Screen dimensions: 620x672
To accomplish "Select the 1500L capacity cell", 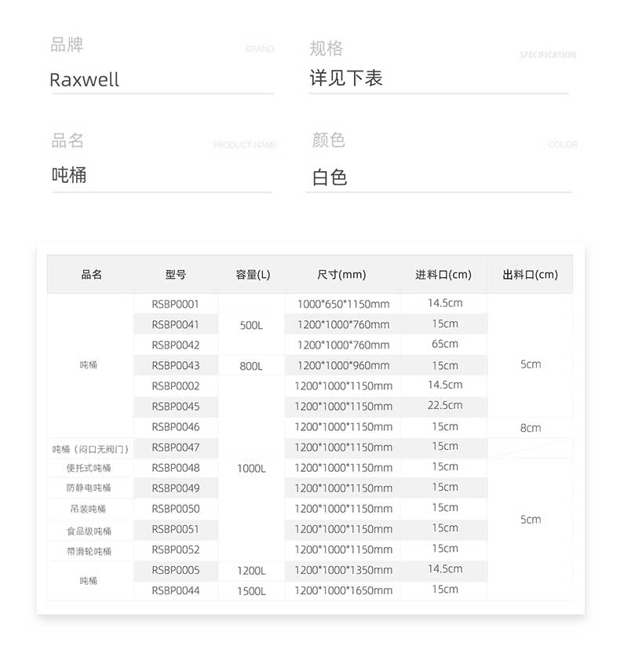I will point(251,591).
